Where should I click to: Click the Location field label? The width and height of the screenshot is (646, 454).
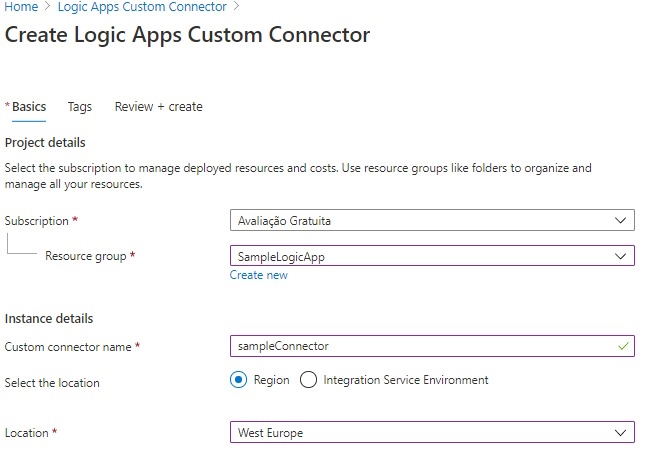click(x=26, y=433)
